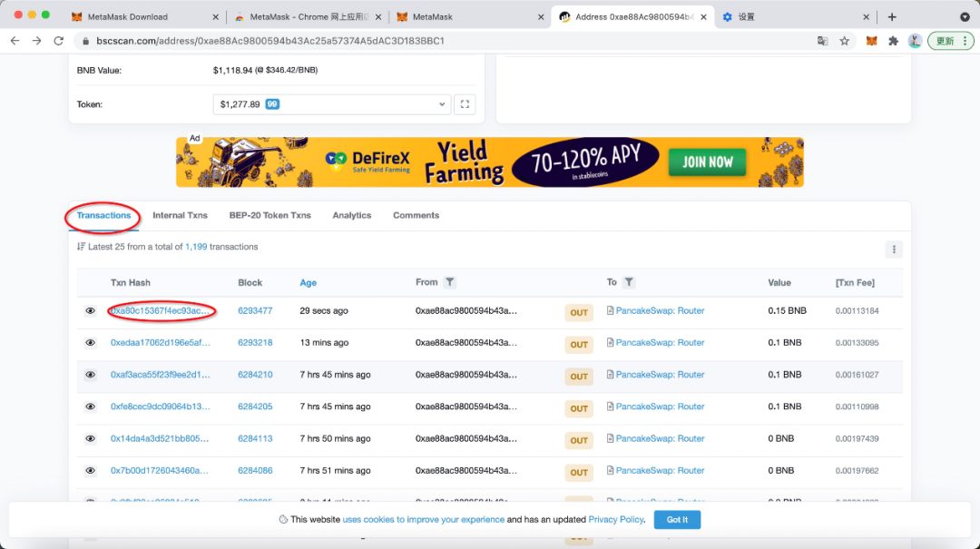Open block 6293477
This screenshot has height=549, width=980.
255,310
